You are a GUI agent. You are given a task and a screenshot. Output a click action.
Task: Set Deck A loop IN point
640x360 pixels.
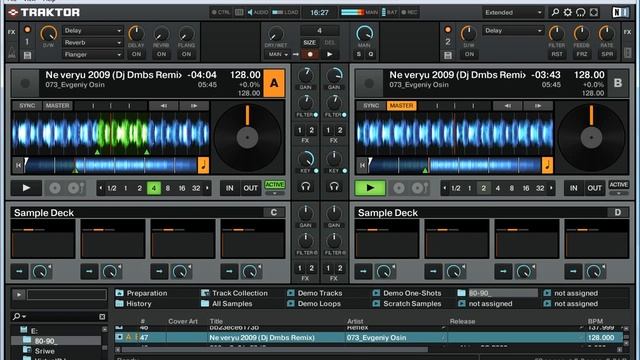coord(230,188)
